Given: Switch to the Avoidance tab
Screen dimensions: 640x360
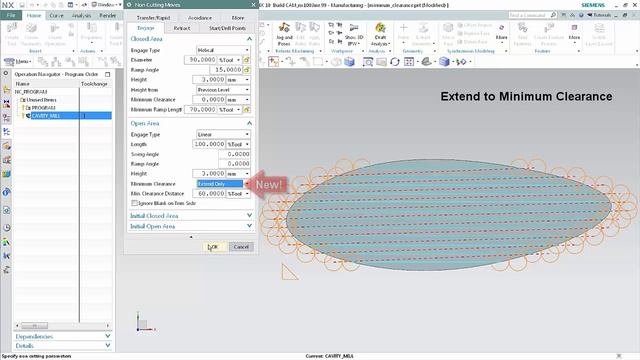Looking at the screenshot, I should [x=200, y=18].
